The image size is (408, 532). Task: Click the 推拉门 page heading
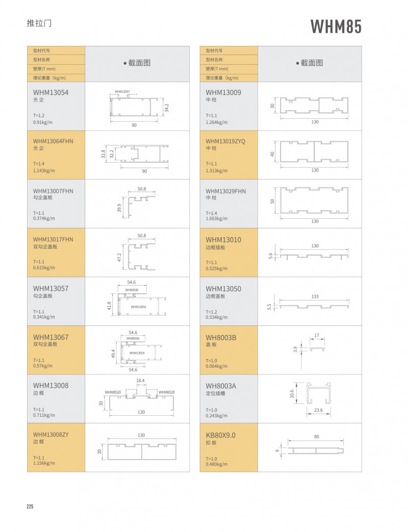click(39, 23)
